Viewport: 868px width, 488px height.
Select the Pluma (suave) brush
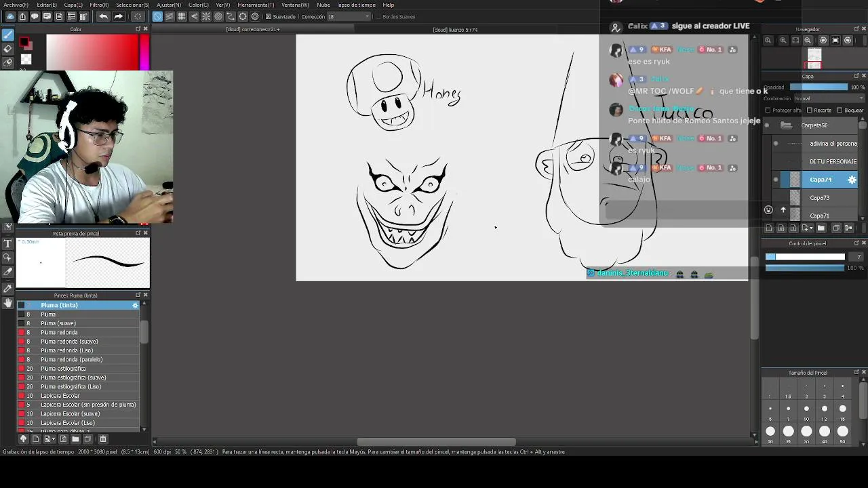coord(79,323)
